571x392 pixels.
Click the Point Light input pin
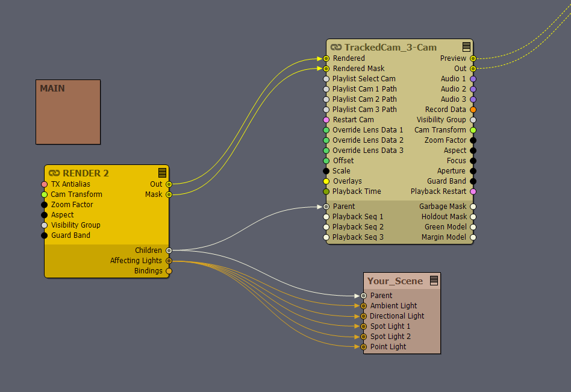[364, 347]
